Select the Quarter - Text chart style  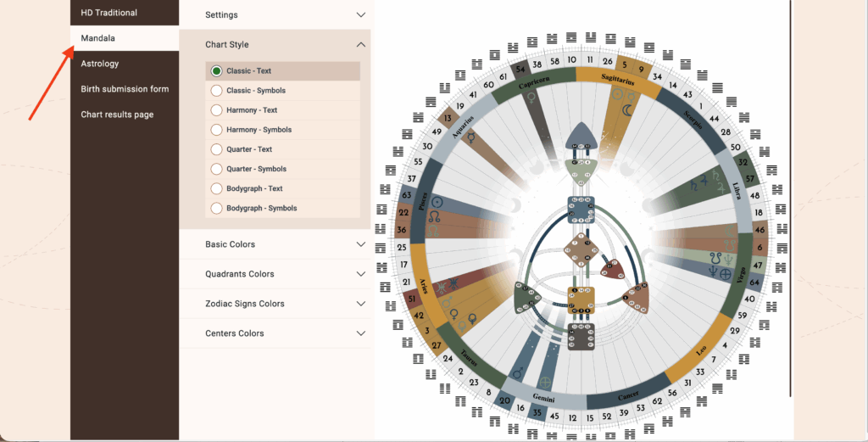point(217,149)
